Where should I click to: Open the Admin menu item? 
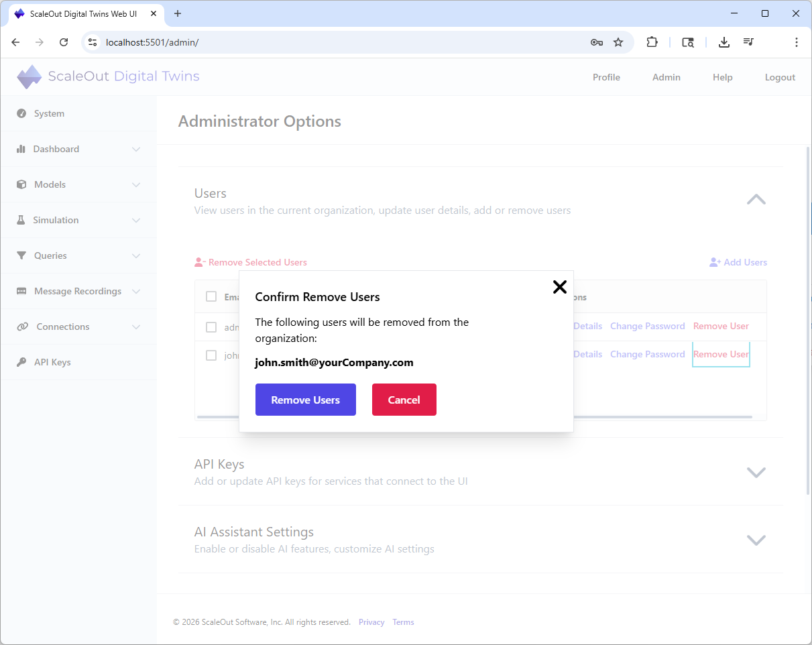click(x=666, y=77)
